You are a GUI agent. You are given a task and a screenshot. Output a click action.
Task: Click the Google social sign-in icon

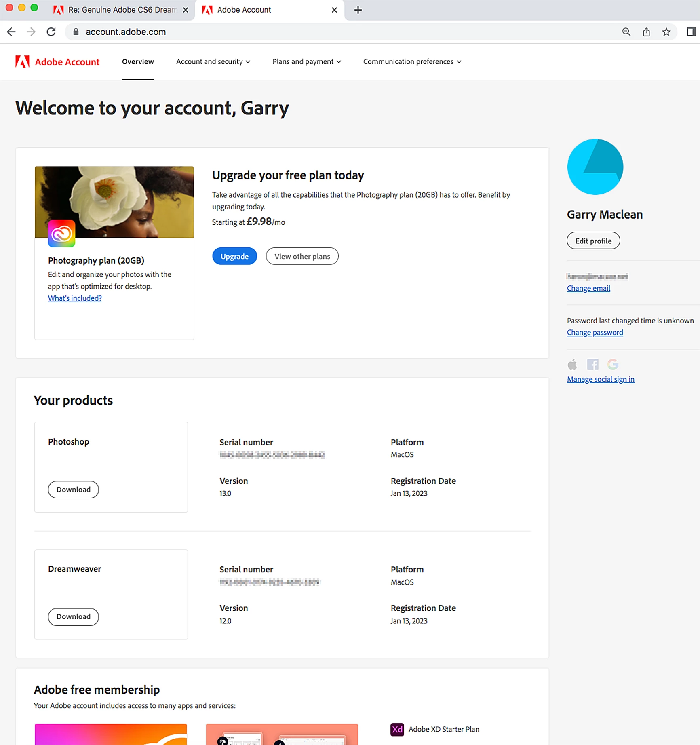pyautogui.click(x=613, y=365)
